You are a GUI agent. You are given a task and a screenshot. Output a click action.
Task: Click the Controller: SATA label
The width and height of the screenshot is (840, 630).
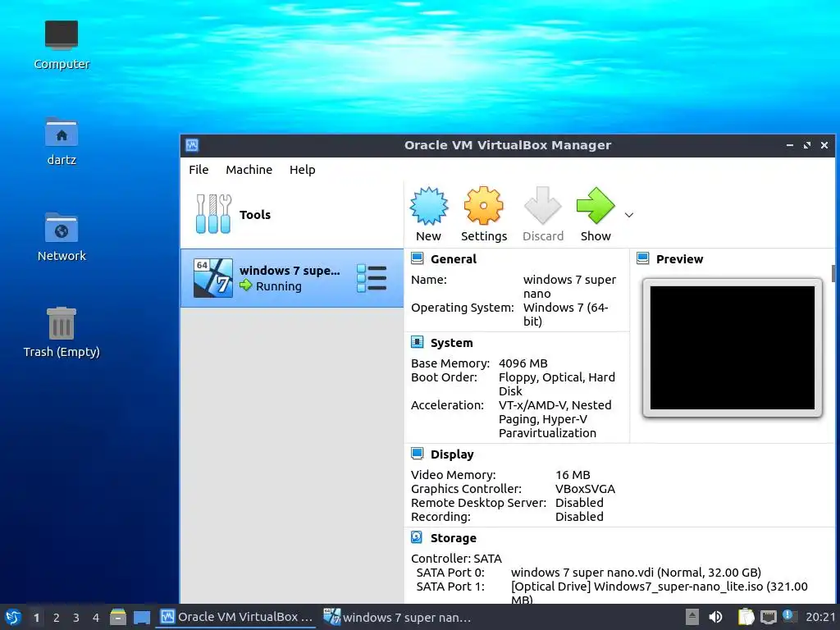click(456, 559)
